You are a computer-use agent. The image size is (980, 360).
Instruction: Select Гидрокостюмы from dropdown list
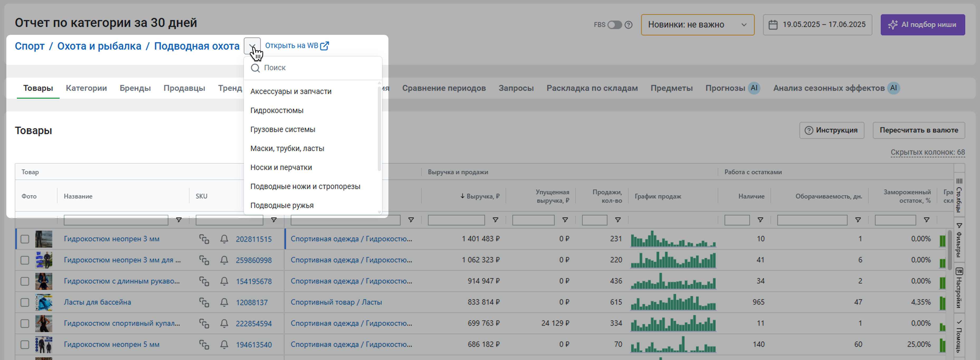click(277, 110)
